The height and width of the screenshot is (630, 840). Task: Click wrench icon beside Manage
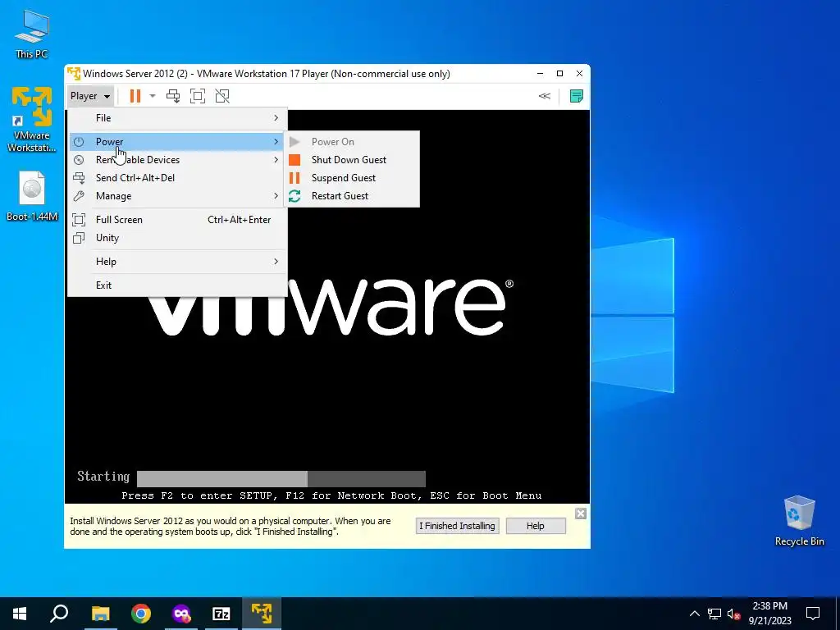point(79,196)
